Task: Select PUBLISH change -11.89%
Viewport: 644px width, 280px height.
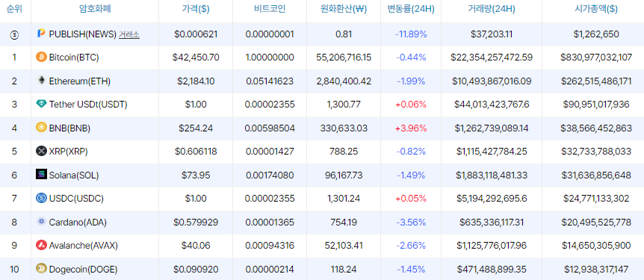Action: pos(411,34)
